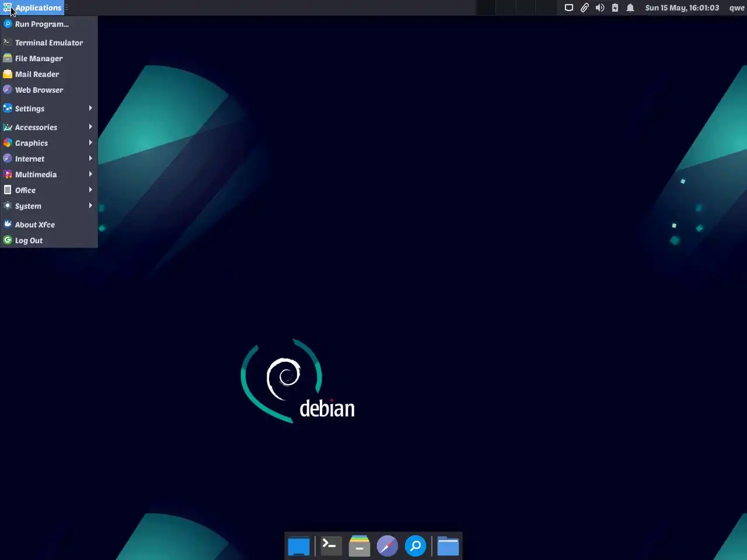Viewport: 747px width, 560px height.
Task: Expand the Office submenu
Action: pyautogui.click(x=49, y=190)
